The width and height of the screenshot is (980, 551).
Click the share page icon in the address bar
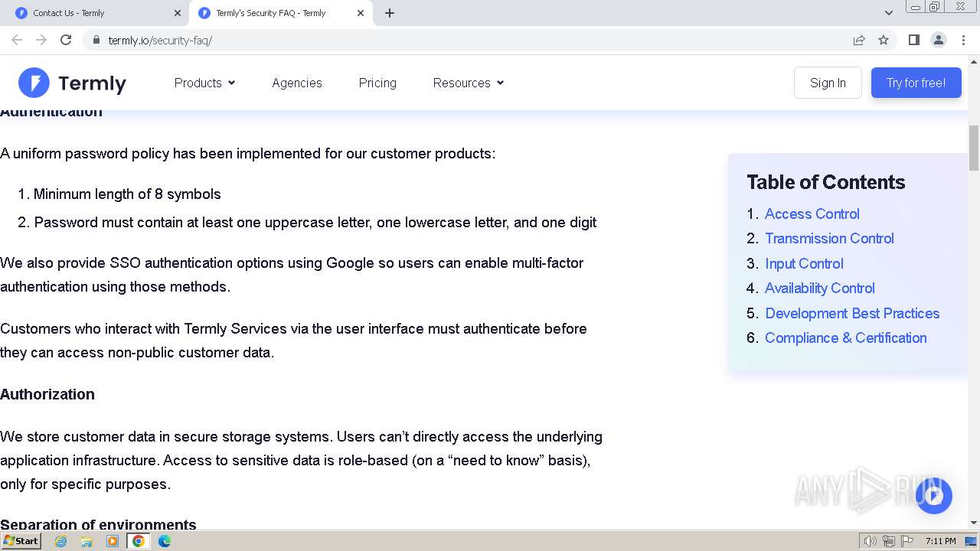pyautogui.click(x=859, y=40)
